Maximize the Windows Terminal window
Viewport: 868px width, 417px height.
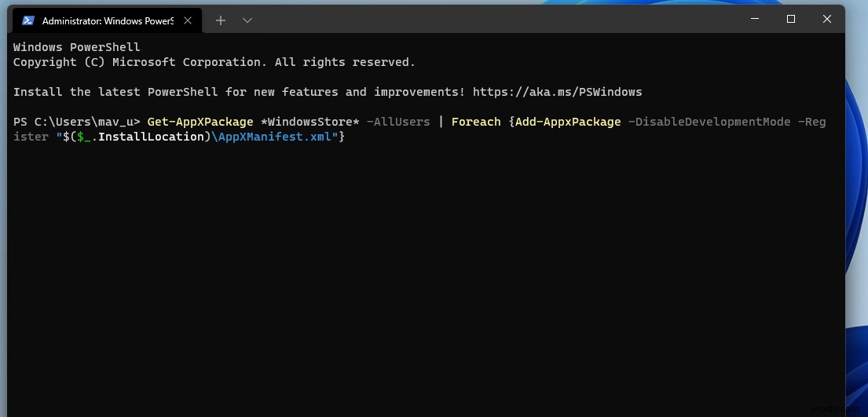tap(791, 19)
